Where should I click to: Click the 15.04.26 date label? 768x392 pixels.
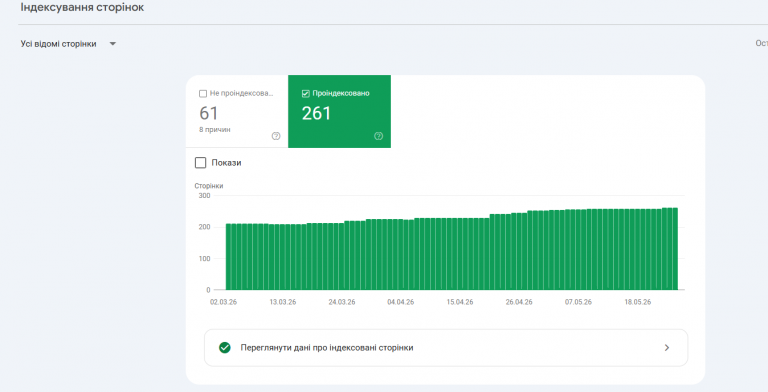460,302
